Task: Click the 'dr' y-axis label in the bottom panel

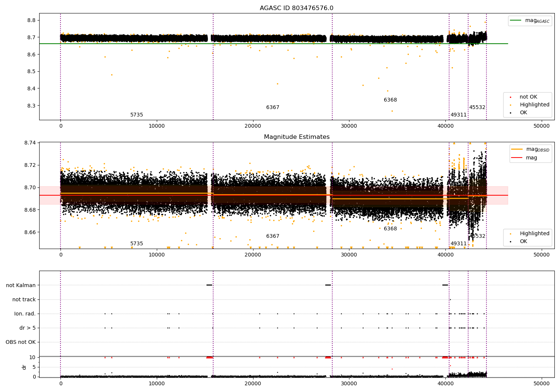Action: [24, 367]
